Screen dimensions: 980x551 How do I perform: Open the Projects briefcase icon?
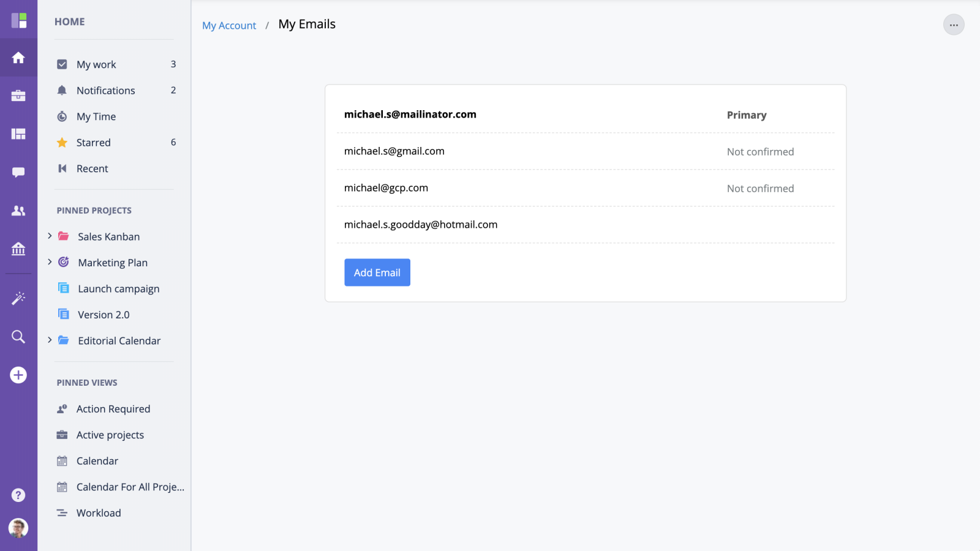click(18, 96)
